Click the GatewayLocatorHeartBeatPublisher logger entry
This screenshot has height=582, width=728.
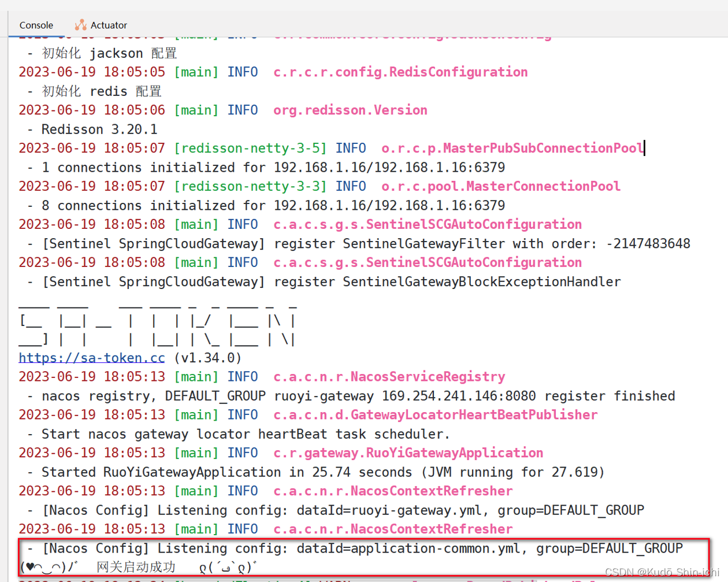tap(435, 414)
